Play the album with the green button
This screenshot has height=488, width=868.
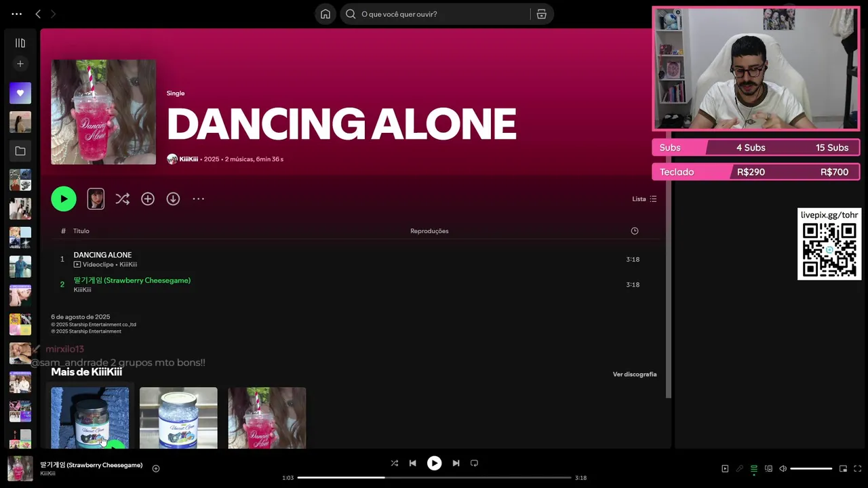point(64,199)
